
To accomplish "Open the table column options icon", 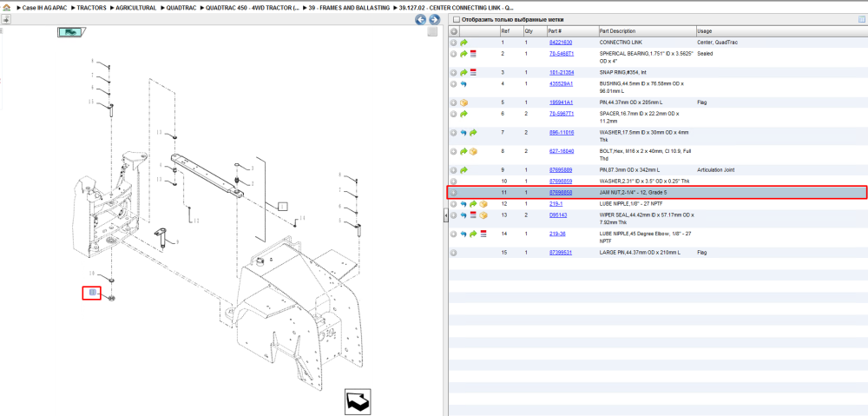I will point(861,20).
